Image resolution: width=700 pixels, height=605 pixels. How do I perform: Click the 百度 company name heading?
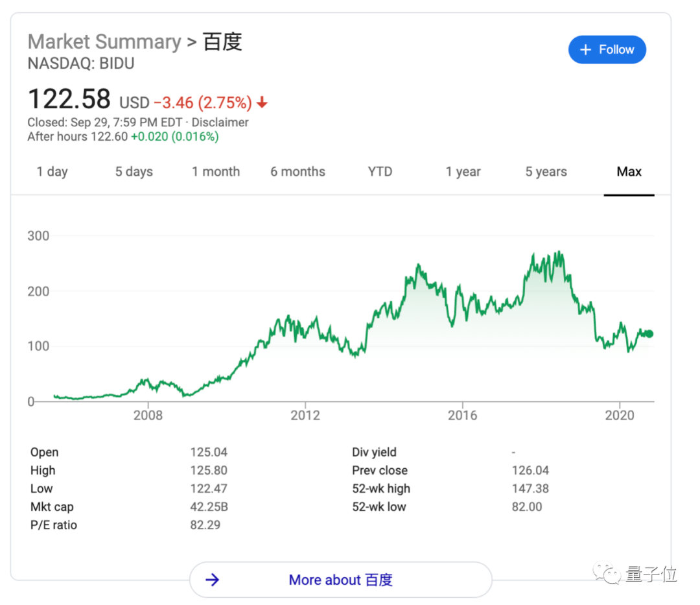(x=222, y=42)
